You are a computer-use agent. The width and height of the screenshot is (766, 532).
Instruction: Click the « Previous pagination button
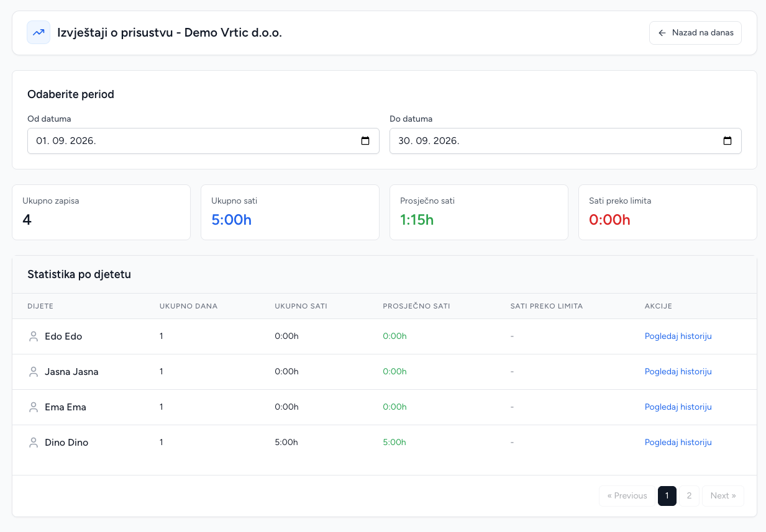pos(627,496)
